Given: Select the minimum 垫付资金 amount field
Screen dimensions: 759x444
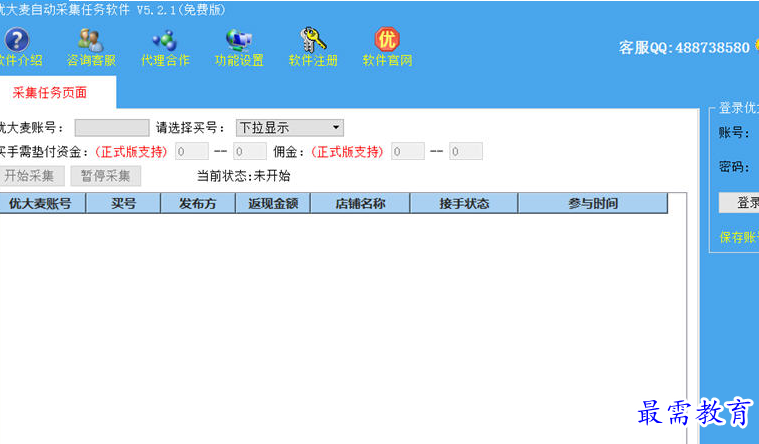Looking at the screenshot, I should 192,152.
